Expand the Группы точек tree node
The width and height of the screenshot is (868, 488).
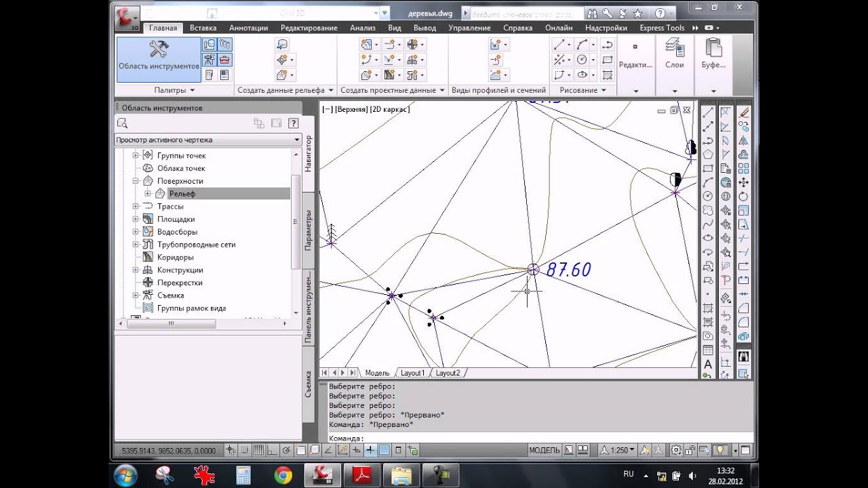136,155
